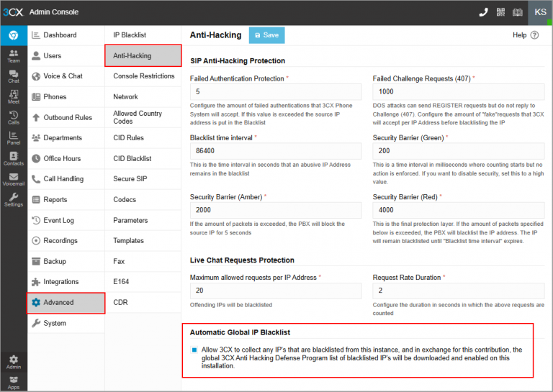The height and width of the screenshot is (392, 553).
Task: Open Apps in left sidebar
Action: tap(14, 383)
